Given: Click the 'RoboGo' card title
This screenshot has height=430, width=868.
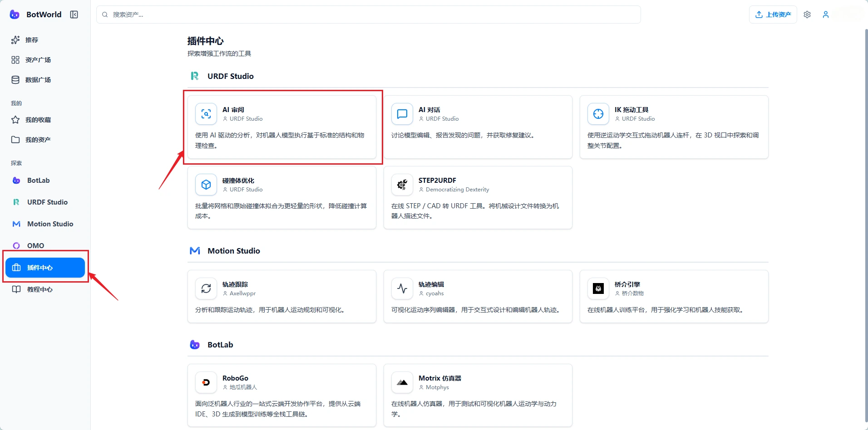Looking at the screenshot, I should pos(235,378).
